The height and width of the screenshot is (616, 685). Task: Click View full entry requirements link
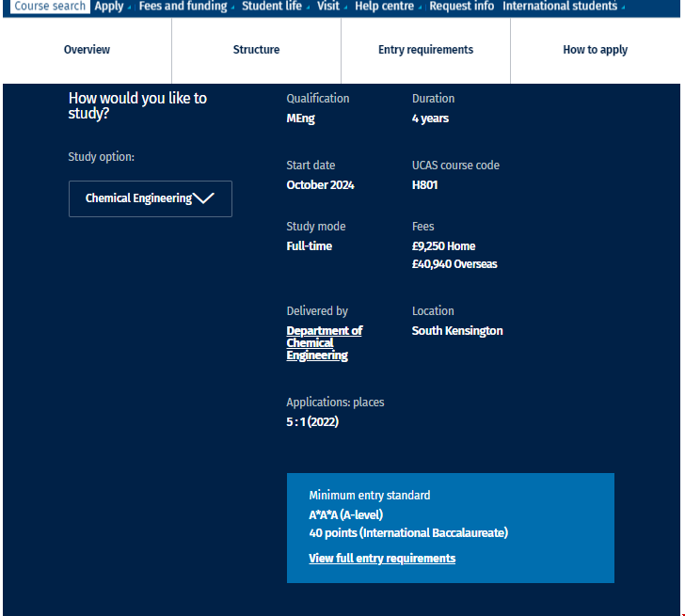[382, 559]
